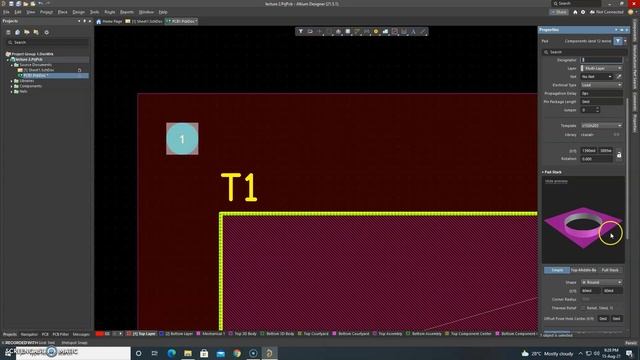Click the notification center icon in system tray
The height and width of the screenshot is (360, 640).
(629, 353)
